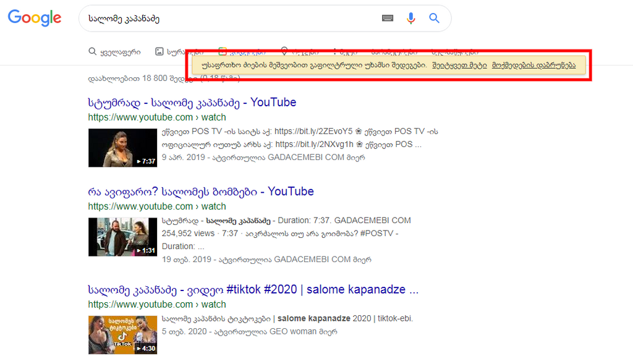Start voice search with the microphone icon
The image size is (633, 364).
coord(411,18)
